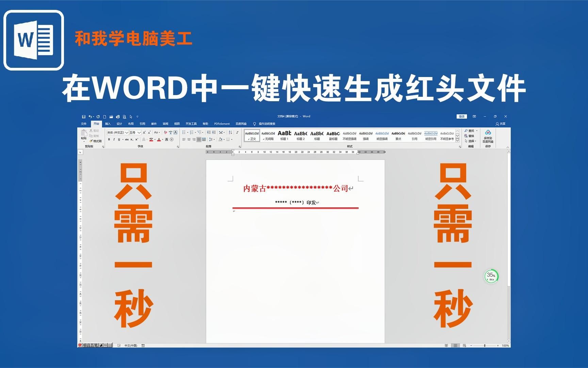Click the light bulb Tell Me search
588x368 pixels.
(254, 124)
